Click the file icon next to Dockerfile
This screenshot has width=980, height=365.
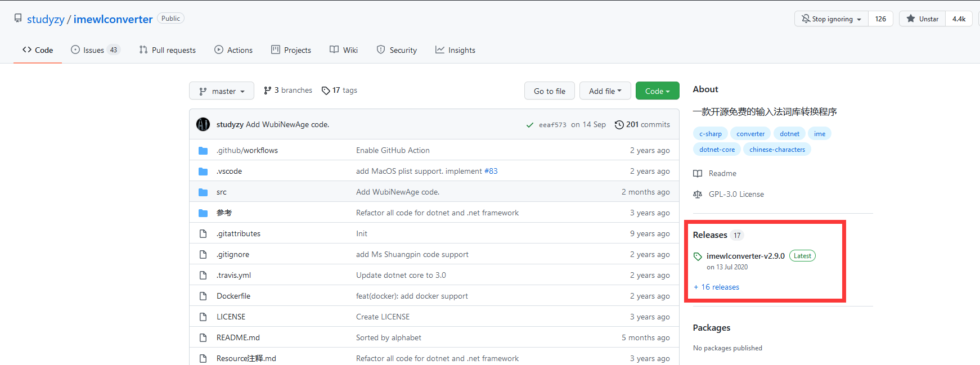tap(203, 296)
